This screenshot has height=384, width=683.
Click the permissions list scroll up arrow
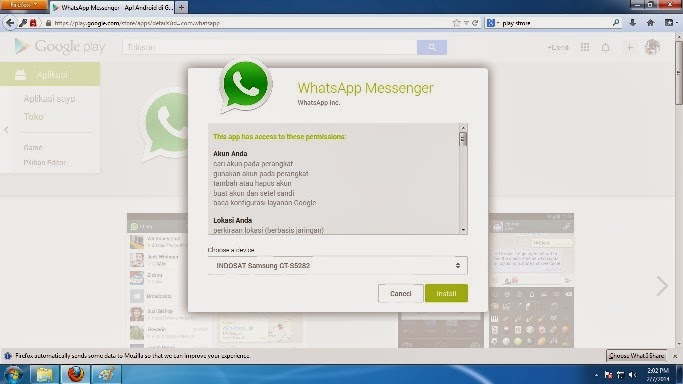point(463,128)
